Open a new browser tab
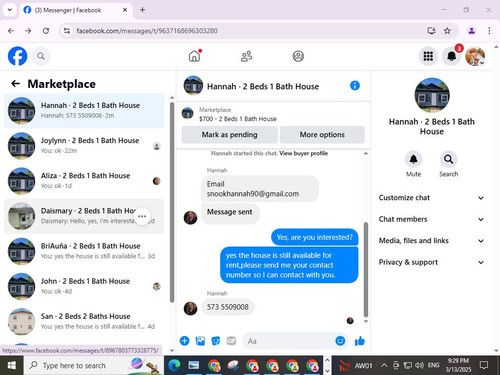 (x=142, y=10)
